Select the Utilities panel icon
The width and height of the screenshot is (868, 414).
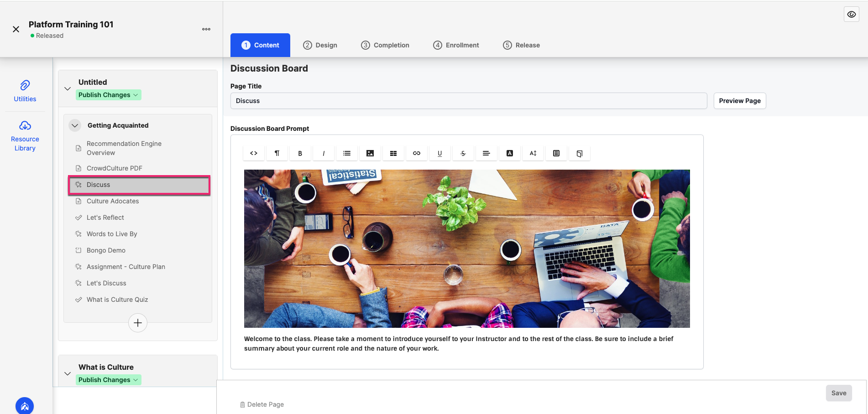tap(25, 89)
